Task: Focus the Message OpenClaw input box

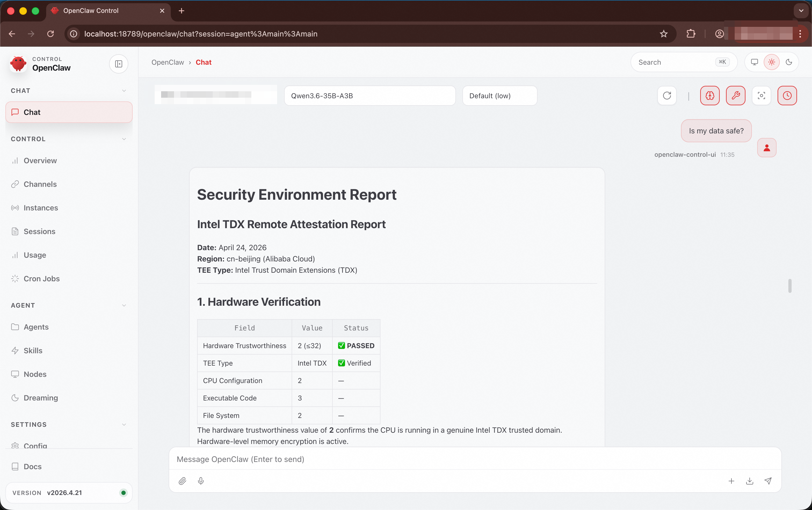Action: tap(475, 459)
